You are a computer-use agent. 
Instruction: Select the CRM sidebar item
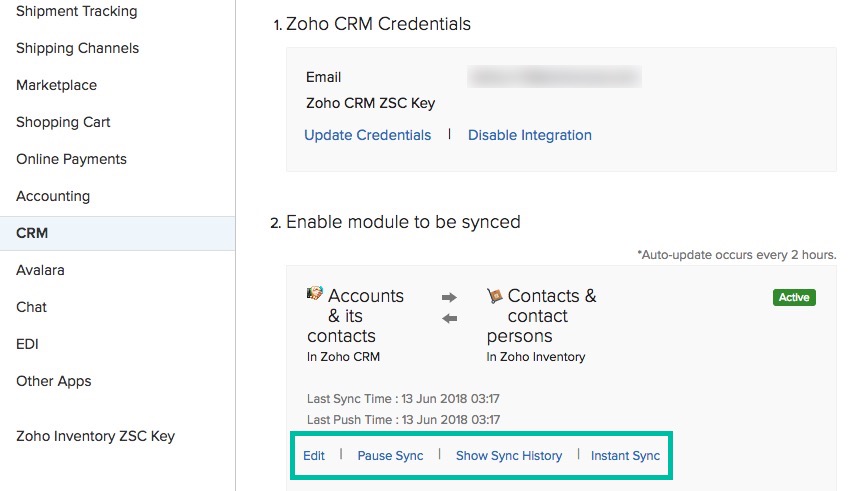tap(32, 233)
